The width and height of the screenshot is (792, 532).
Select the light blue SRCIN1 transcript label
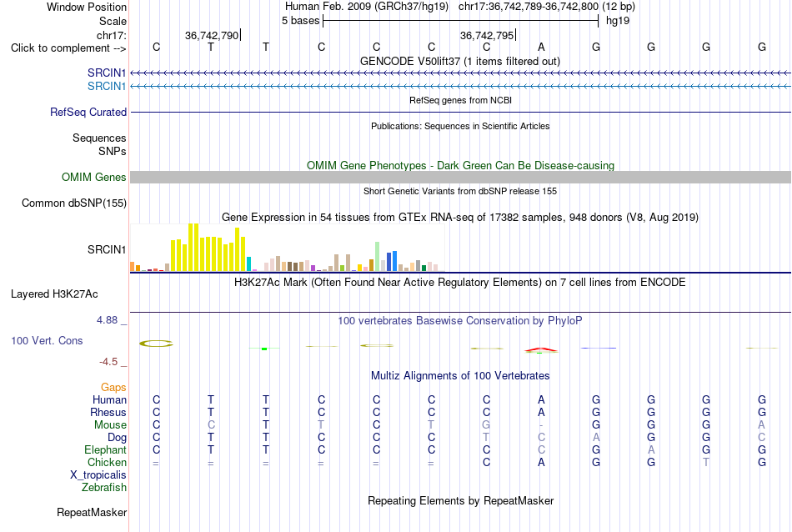107,87
